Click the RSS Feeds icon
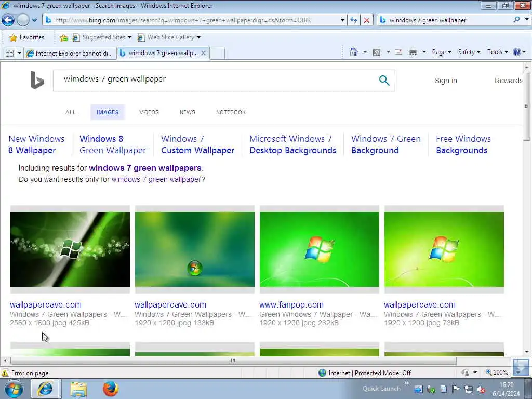 pyautogui.click(x=377, y=52)
